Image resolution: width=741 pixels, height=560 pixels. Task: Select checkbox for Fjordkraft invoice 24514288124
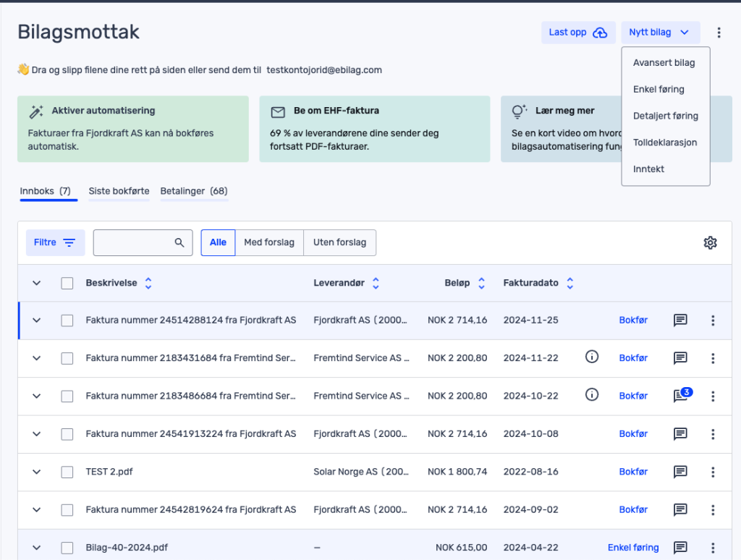(x=67, y=321)
